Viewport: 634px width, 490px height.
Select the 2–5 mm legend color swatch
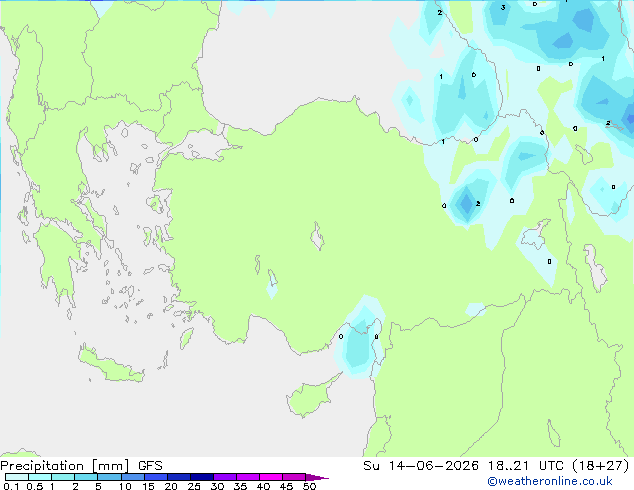[x=86, y=477]
